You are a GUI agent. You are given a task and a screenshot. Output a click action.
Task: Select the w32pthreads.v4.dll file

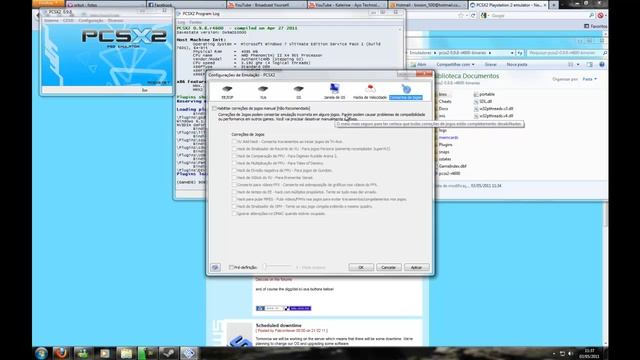[493, 116]
